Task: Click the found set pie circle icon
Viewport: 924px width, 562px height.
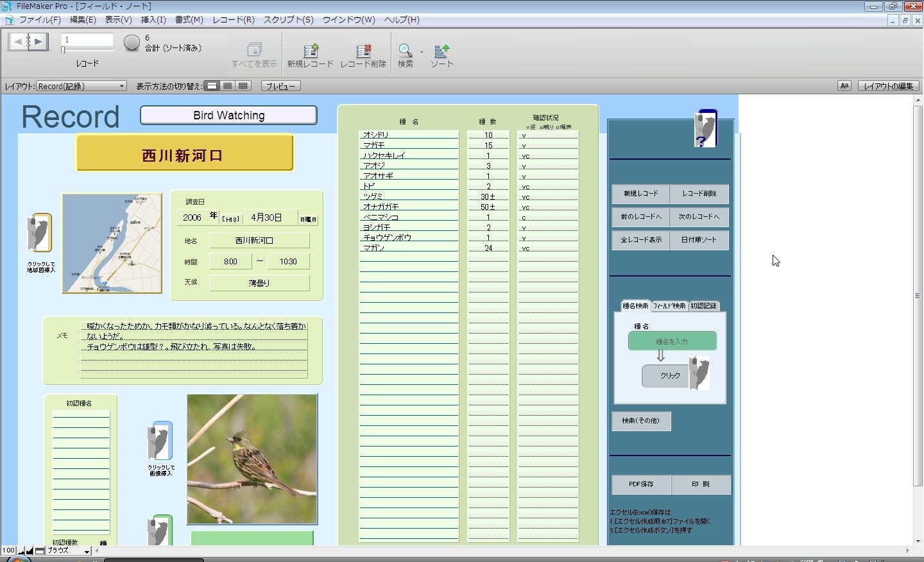Action: (132, 43)
